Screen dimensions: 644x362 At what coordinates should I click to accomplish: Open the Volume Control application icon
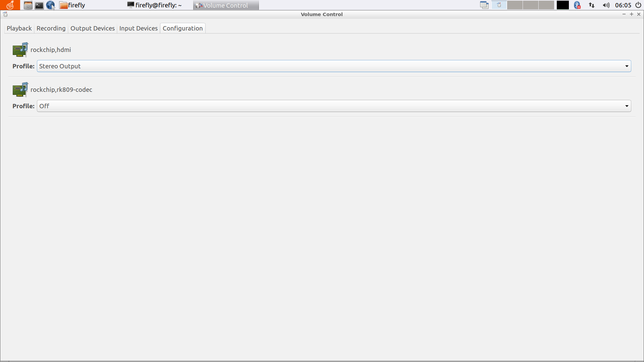coord(199,5)
